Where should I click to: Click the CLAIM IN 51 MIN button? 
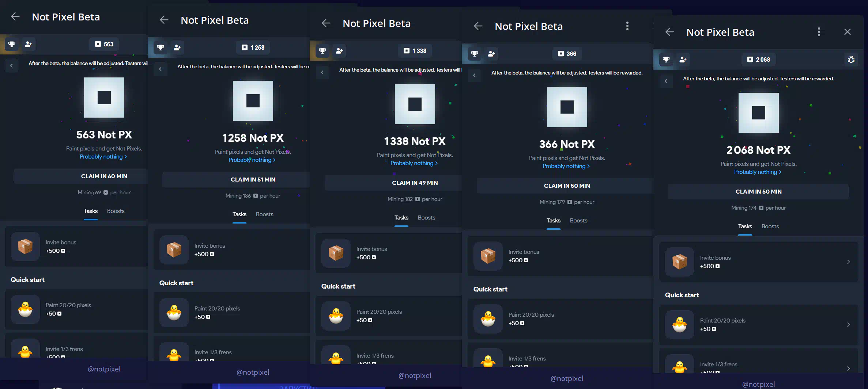click(x=236, y=180)
